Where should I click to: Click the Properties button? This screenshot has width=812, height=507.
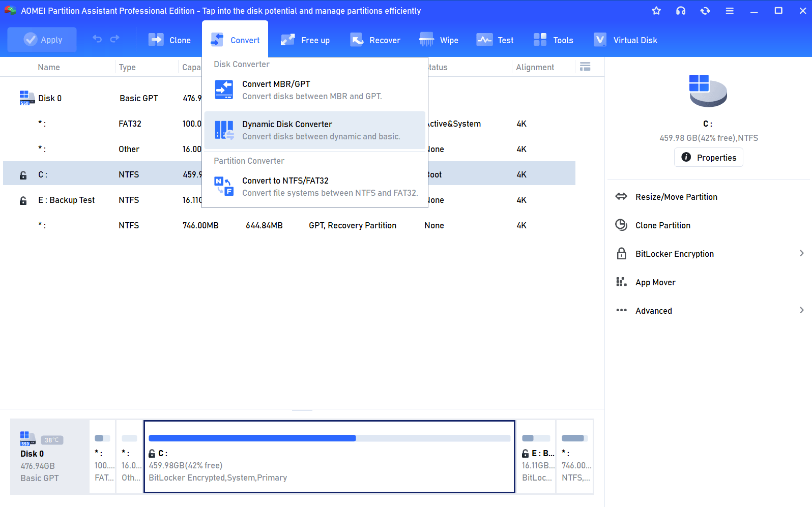tap(708, 158)
